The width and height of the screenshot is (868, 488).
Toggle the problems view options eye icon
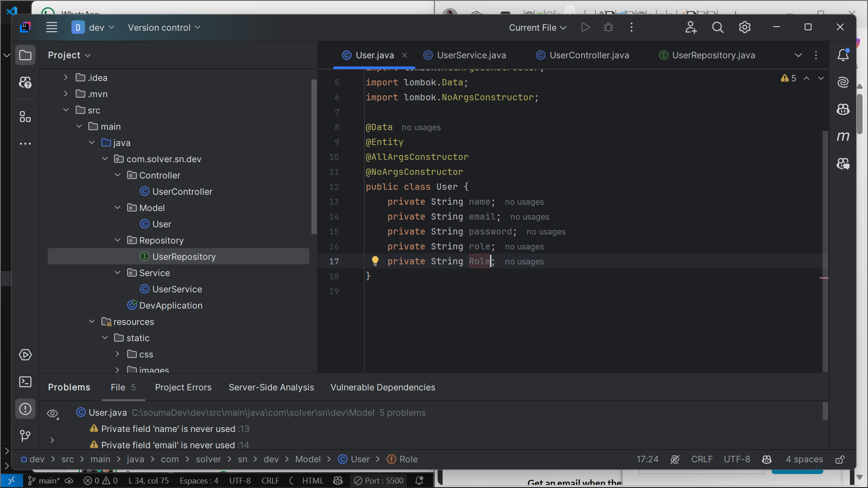point(53,413)
